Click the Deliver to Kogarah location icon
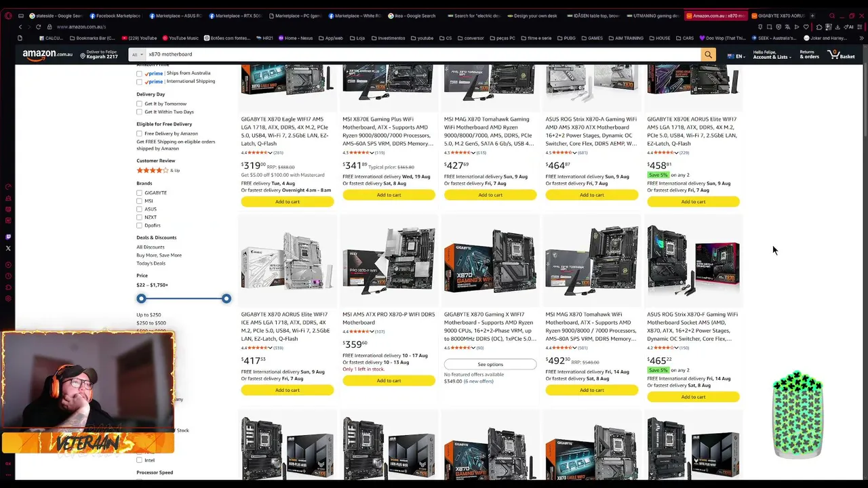The width and height of the screenshot is (868, 488). pyautogui.click(x=83, y=56)
